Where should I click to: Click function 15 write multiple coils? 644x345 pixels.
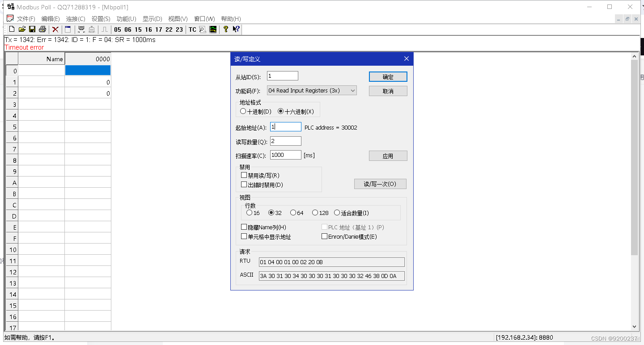pyautogui.click(x=138, y=29)
